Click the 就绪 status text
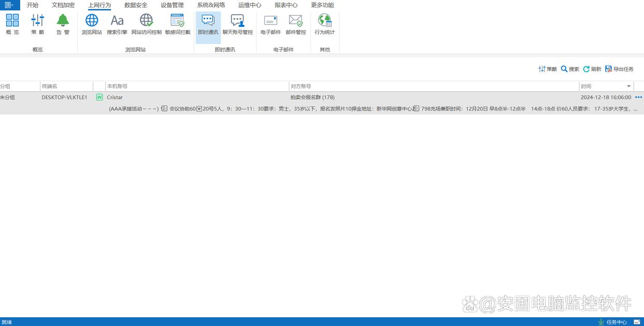Viewport: 644px width, 326px height. pos(6,322)
